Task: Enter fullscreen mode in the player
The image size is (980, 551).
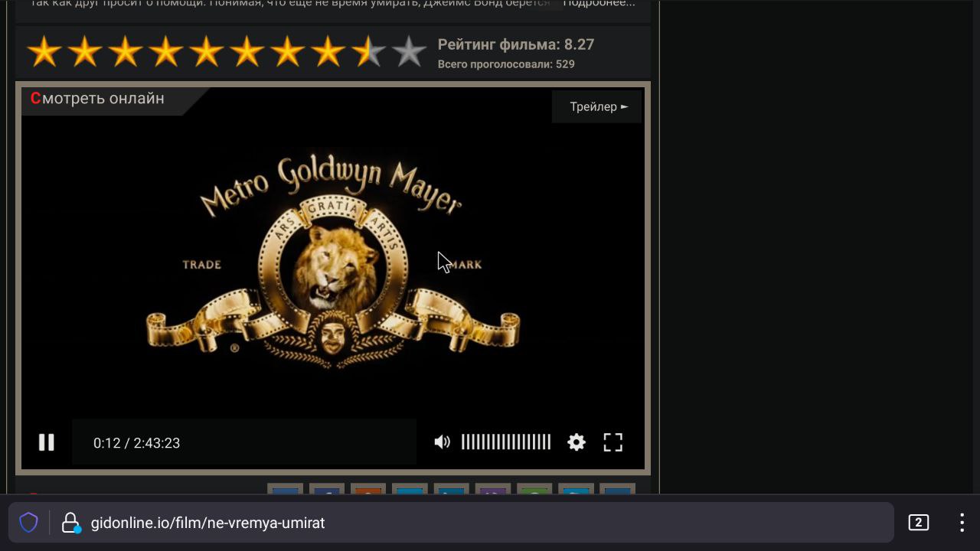Action: click(613, 442)
